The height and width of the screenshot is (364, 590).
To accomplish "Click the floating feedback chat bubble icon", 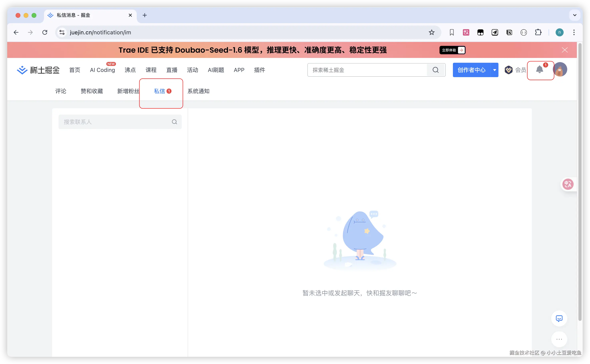I will tap(559, 318).
